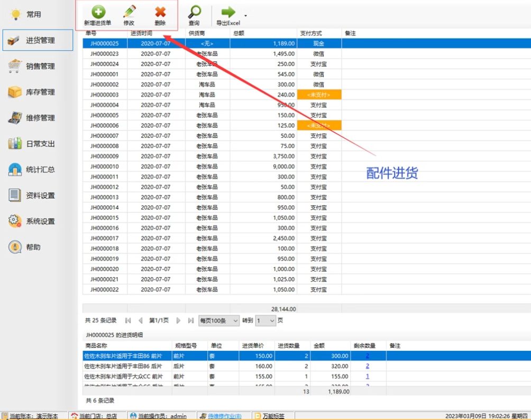Viewport: 531px width, 420px height.
Task: Click the 9,000.00 amount of JH0000010
Action: [284, 166]
